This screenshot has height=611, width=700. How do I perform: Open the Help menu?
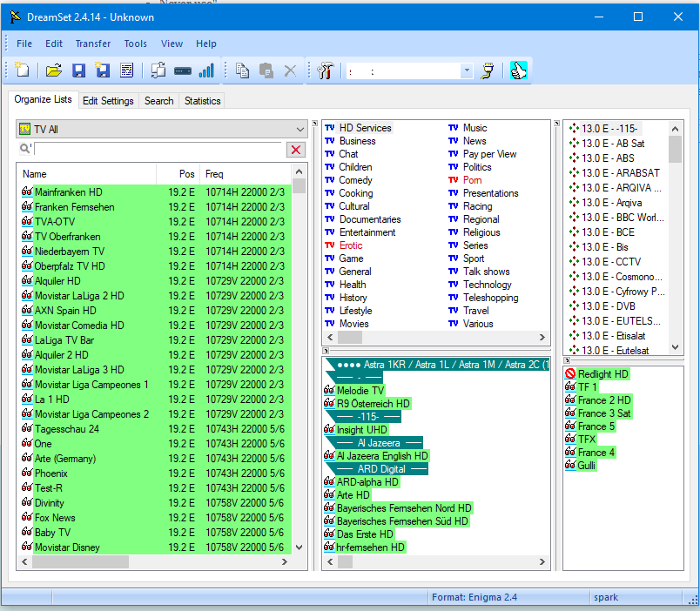(205, 44)
